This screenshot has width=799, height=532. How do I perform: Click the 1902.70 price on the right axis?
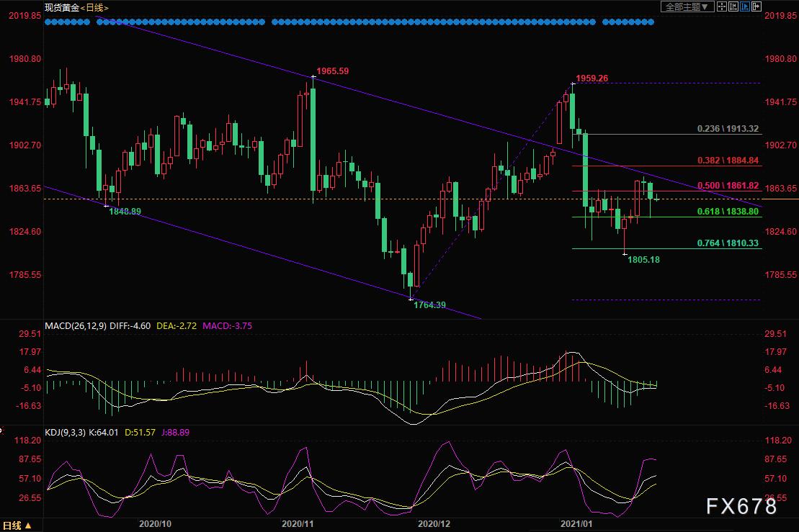(x=780, y=145)
